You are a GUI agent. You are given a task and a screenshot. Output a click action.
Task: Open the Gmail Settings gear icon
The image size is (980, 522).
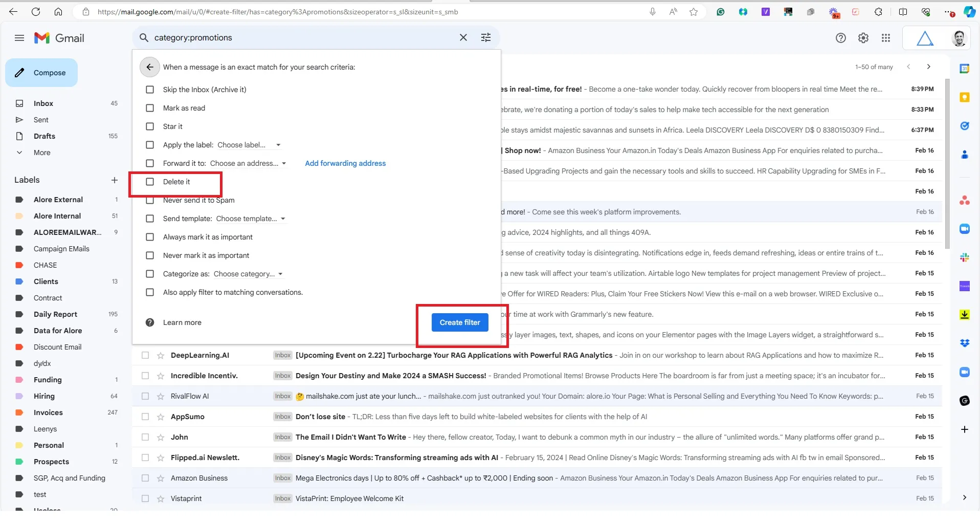[863, 38]
